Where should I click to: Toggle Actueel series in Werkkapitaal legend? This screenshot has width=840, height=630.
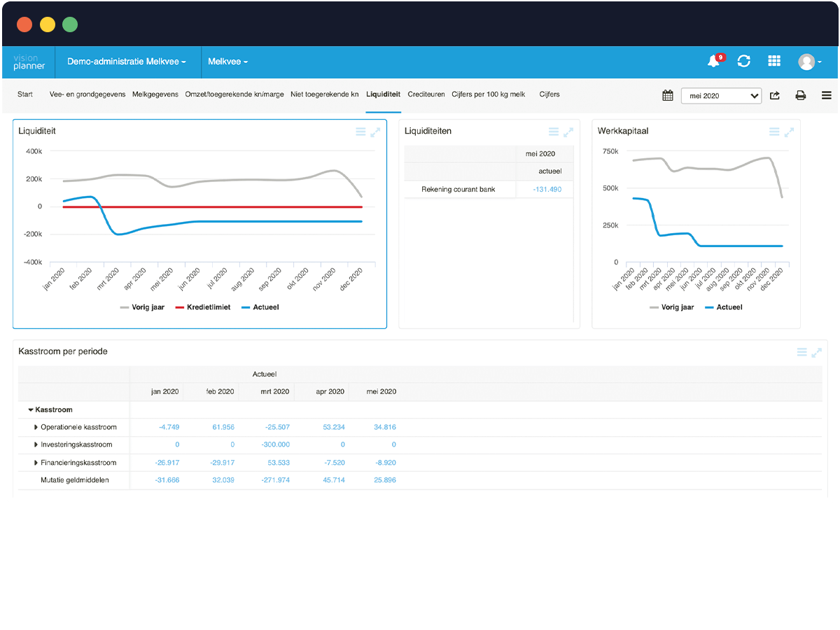(x=723, y=307)
